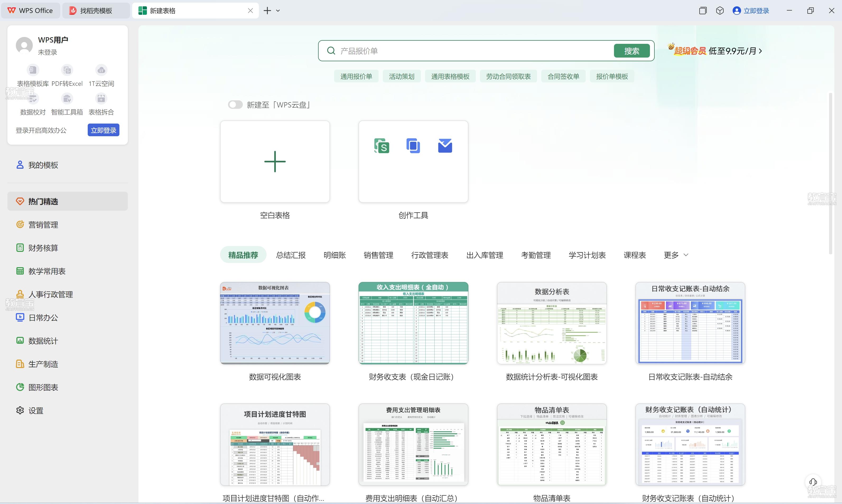
Task: Click the search magnifier icon
Action: [x=331, y=51]
